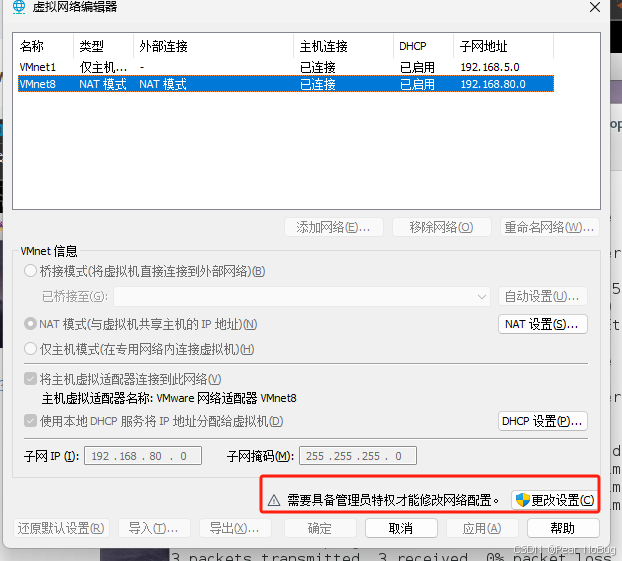Click the 主机连接 column header
This screenshot has width=622, height=561.
coord(344,46)
